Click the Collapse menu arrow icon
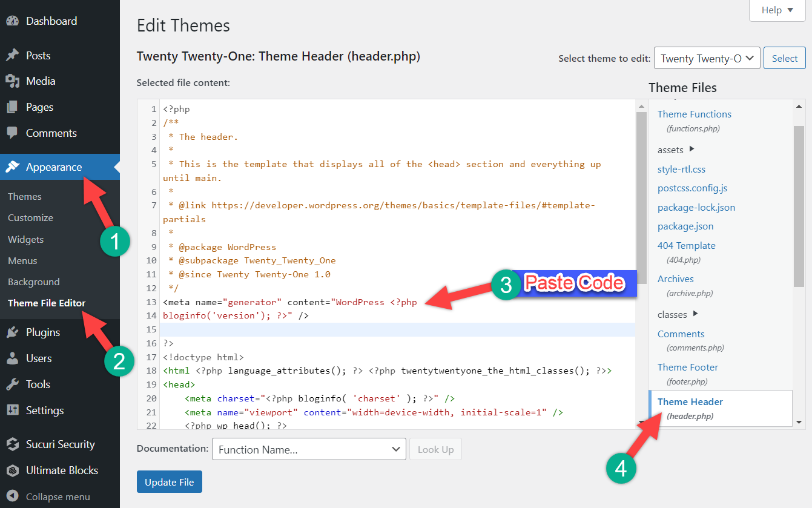The image size is (812, 508). (x=13, y=496)
